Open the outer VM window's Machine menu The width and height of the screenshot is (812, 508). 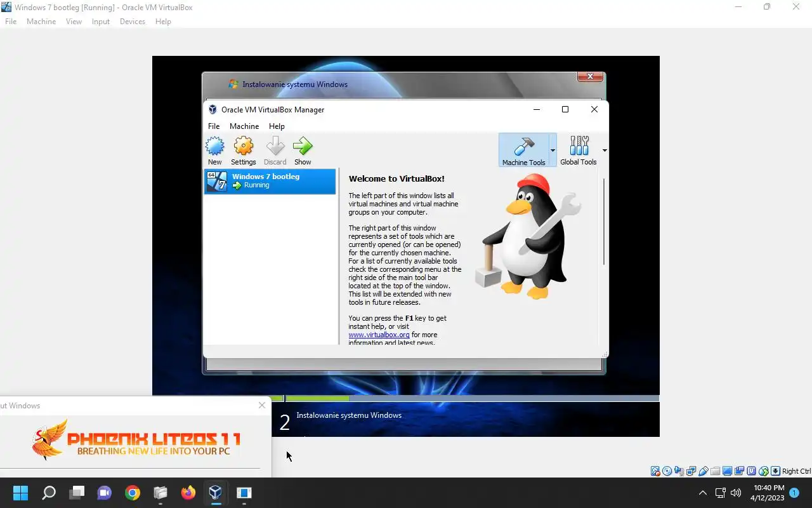tap(41, 22)
